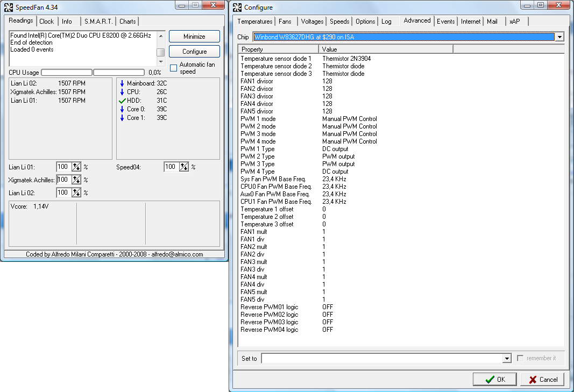Click the 'Xigmatek Achilles: 1507 RPM' reading
574x392 pixels.
48,92
